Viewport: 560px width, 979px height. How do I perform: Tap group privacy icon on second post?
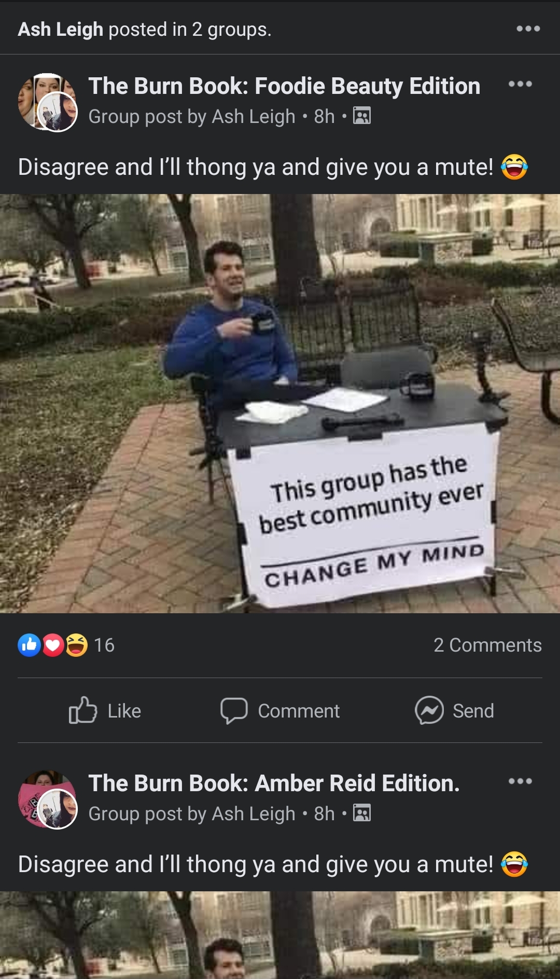[362, 813]
